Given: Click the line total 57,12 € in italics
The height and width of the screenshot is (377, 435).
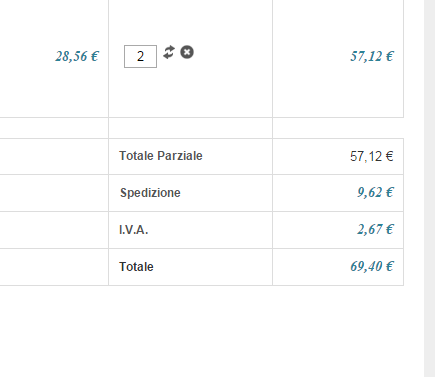Looking at the screenshot, I should point(372,56).
